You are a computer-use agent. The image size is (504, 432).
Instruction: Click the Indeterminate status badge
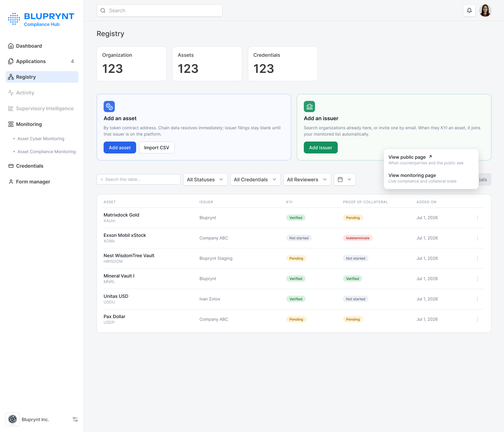[358, 238]
